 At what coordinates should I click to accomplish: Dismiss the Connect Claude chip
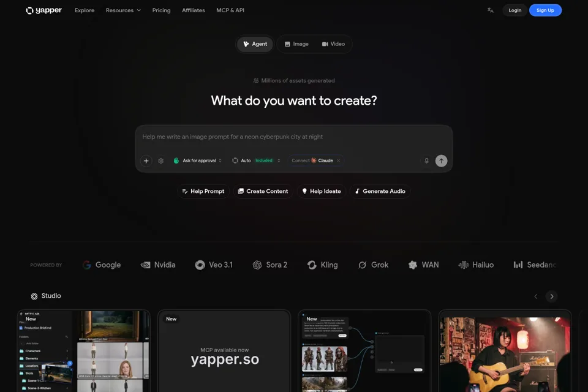(338, 160)
